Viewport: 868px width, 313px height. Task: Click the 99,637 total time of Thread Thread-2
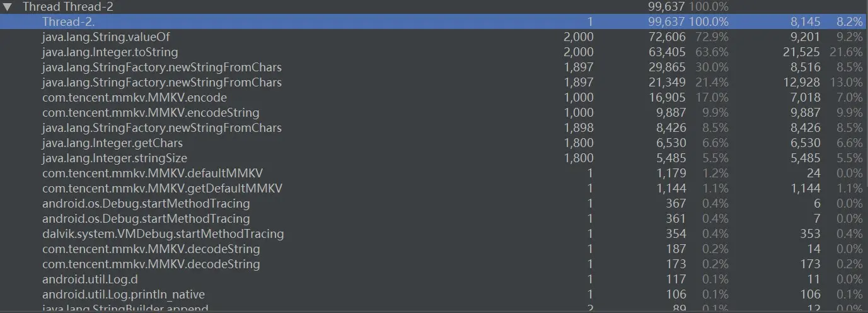tap(667, 7)
